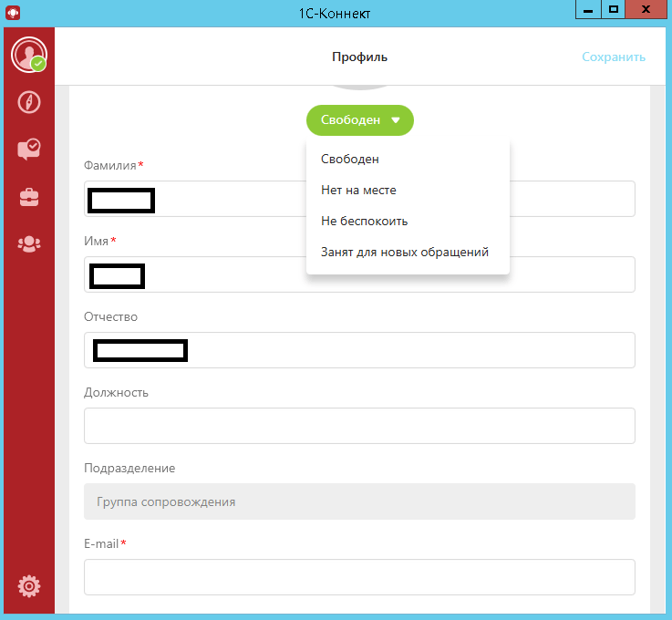
Task: Click the Отчество field label
Action: point(110,316)
